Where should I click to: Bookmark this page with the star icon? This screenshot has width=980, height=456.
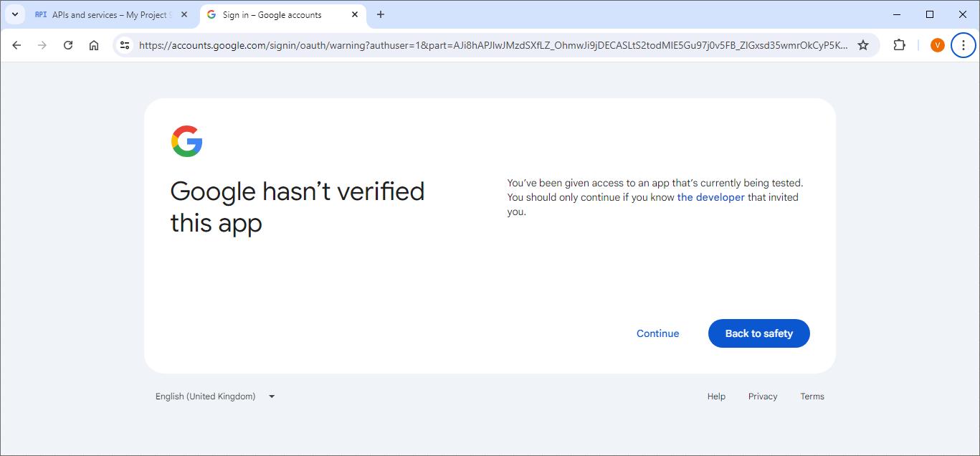pos(863,45)
